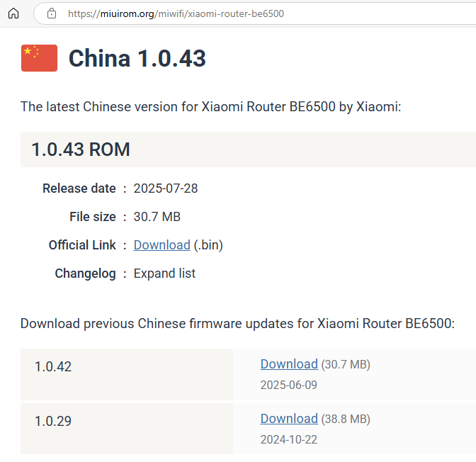
Task: Click the 2024-10-22 date text
Action: tap(289, 439)
